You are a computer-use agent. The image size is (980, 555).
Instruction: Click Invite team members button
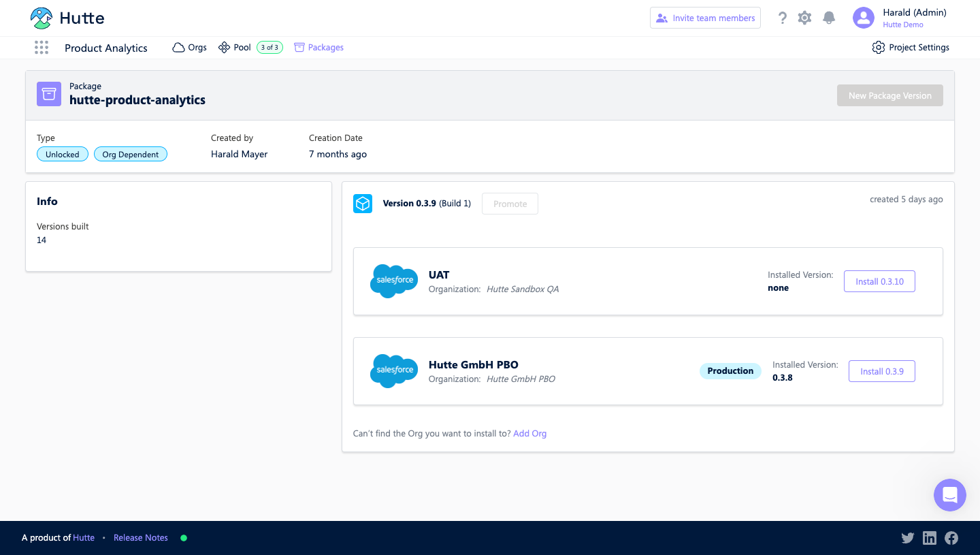coord(705,18)
